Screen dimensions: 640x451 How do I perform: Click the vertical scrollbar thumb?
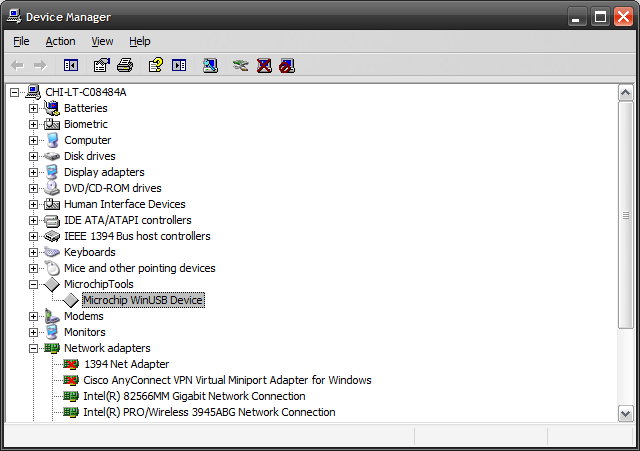pos(625,215)
